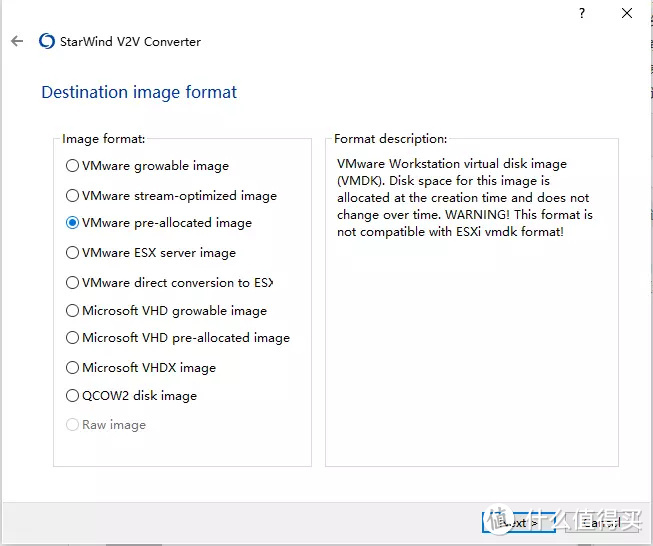Click the StarWind V2V Converter logo icon
The image size is (653, 546).
tap(47, 41)
